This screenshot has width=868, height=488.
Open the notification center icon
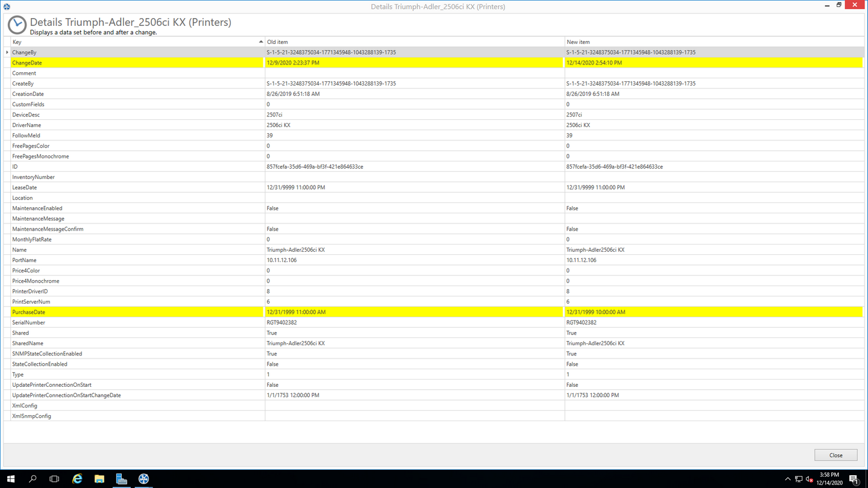854,479
